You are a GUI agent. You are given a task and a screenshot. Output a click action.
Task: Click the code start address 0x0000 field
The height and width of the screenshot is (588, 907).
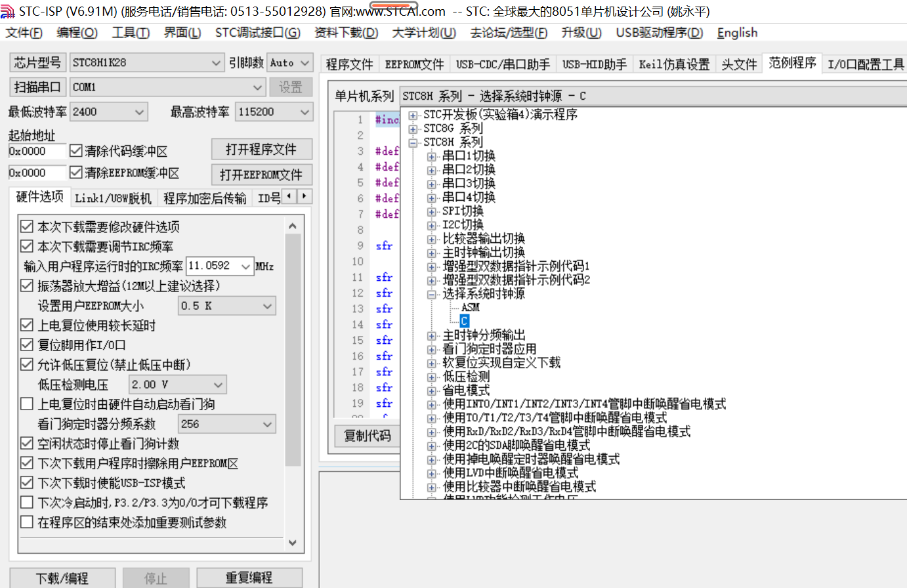(x=37, y=151)
